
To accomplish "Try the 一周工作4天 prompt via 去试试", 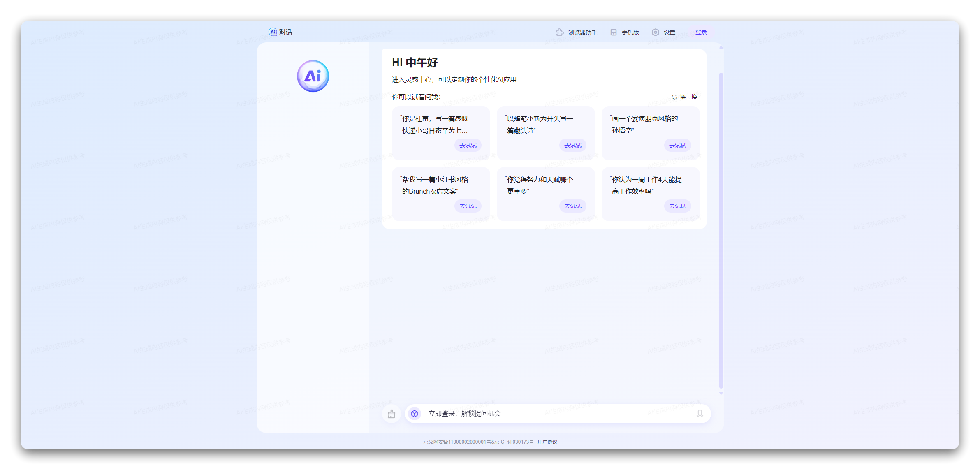I will click(x=677, y=206).
